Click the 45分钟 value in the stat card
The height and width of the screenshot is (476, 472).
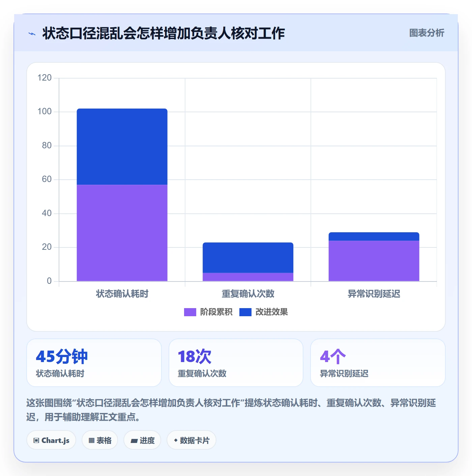pos(62,356)
